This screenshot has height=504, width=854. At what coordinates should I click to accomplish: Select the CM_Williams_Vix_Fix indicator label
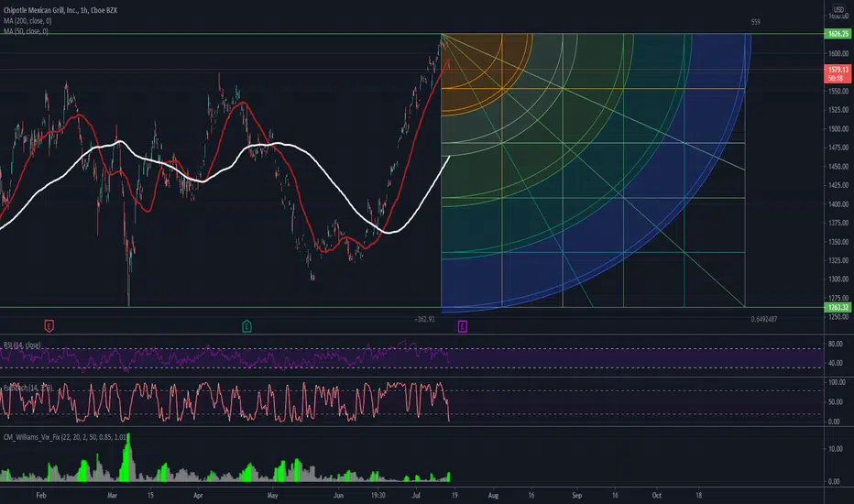(65, 437)
